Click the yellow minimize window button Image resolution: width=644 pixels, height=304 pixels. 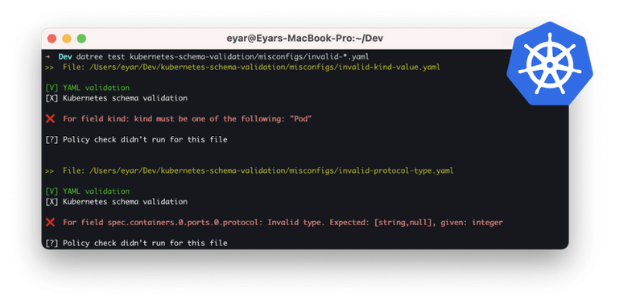pos(67,39)
